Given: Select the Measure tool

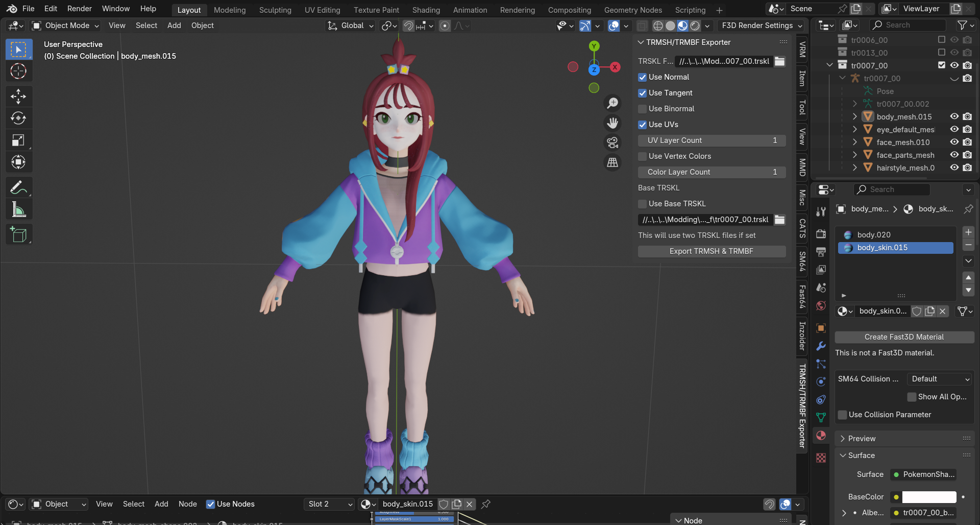Looking at the screenshot, I should (x=18, y=209).
